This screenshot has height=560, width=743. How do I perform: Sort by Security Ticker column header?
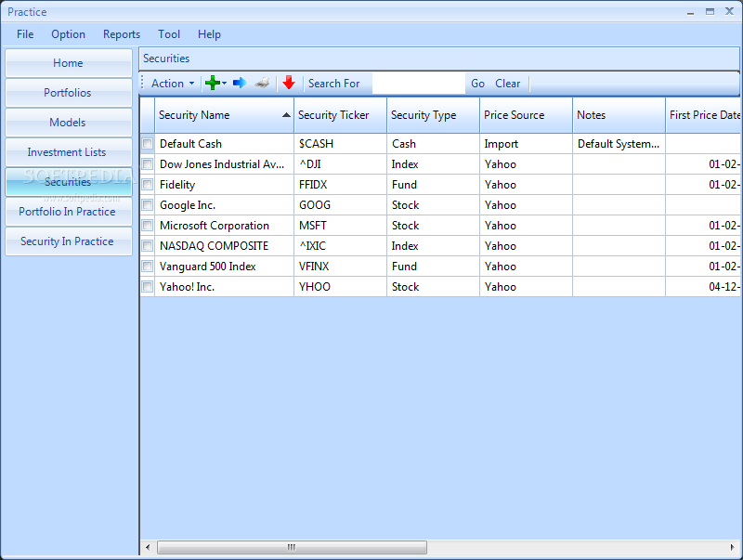click(340, 115)
